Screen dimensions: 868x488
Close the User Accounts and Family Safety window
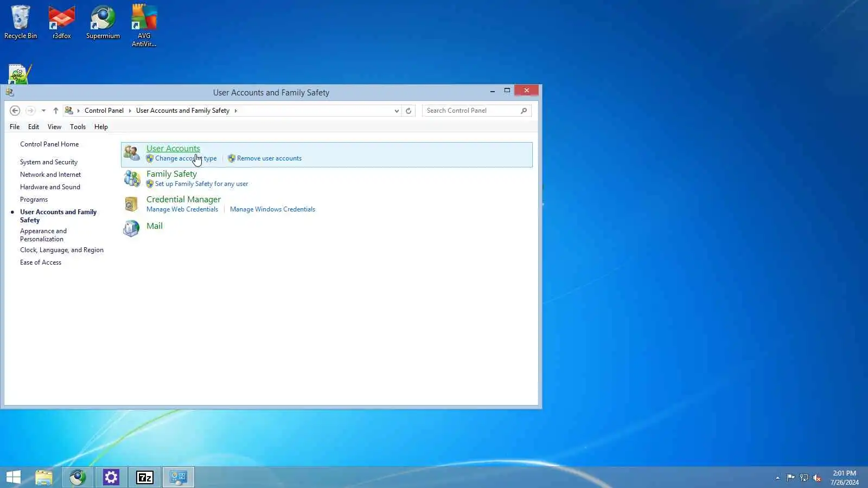[526, 91]
